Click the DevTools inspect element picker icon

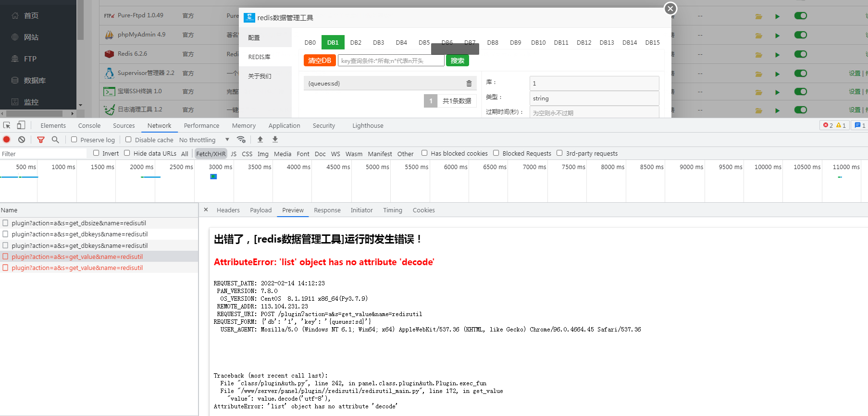click(7, 125)
